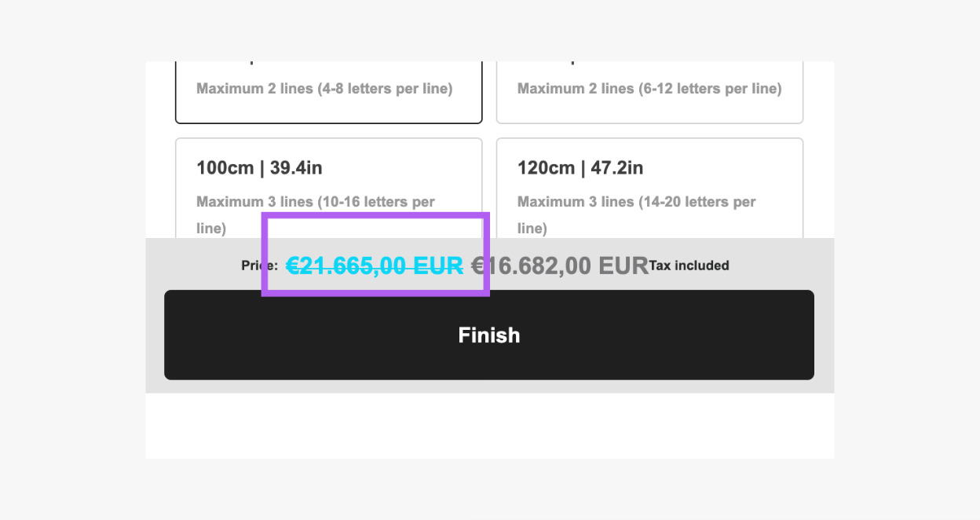The image size is (980, 520).
Task: Click the Finish button
Action: [488, 335]
